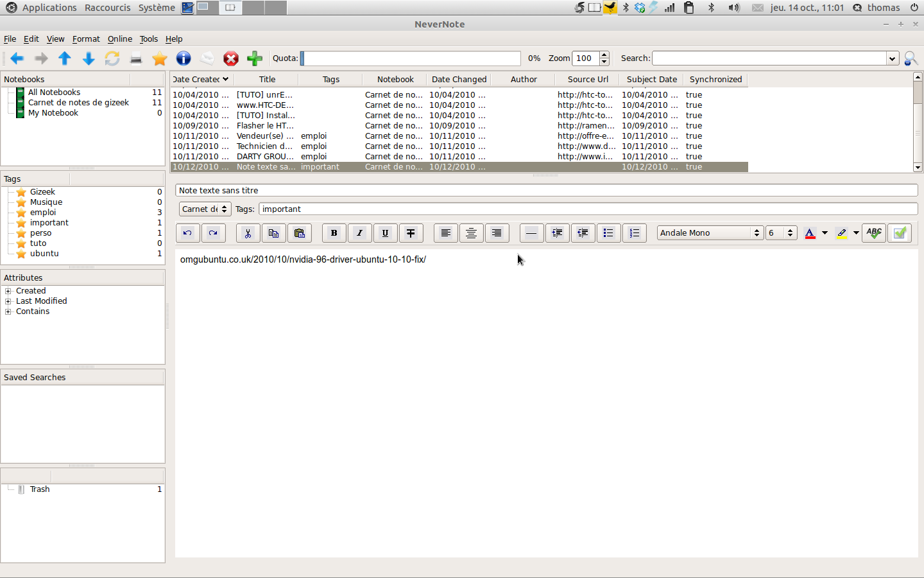Click the print icon in toolbar
924x578 pixels.
[x=136, y=58]
